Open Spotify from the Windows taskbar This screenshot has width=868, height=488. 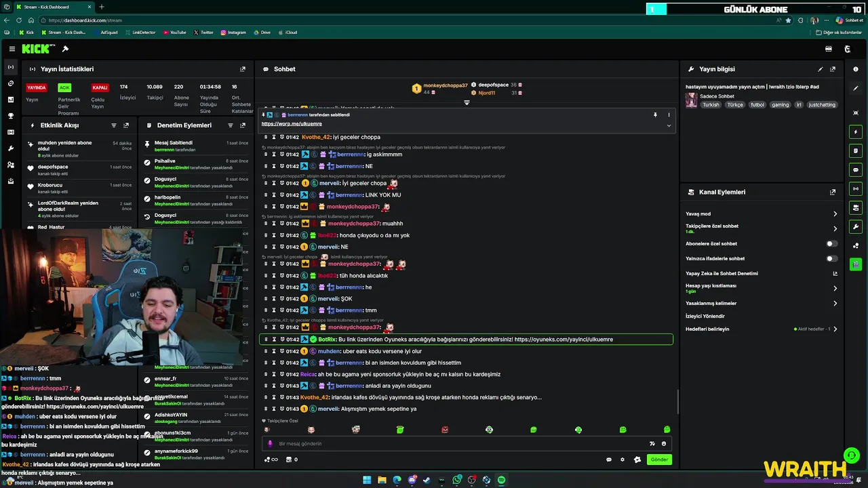(x=501, y=480)
